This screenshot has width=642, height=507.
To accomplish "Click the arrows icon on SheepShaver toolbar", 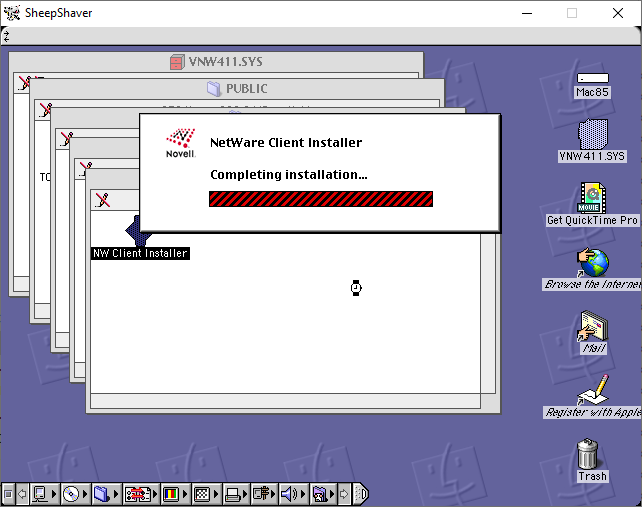I will [6, 36].
